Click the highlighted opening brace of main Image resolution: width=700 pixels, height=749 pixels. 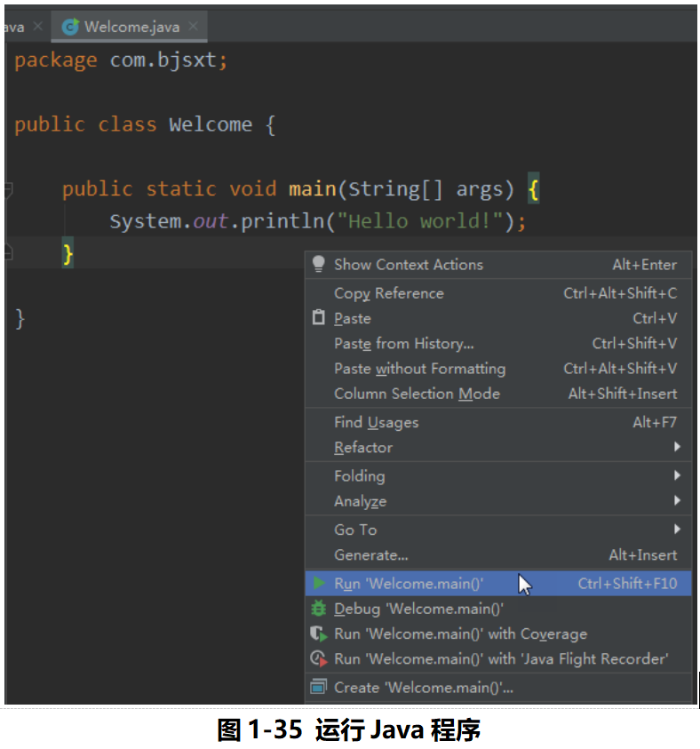coord(534,189)
